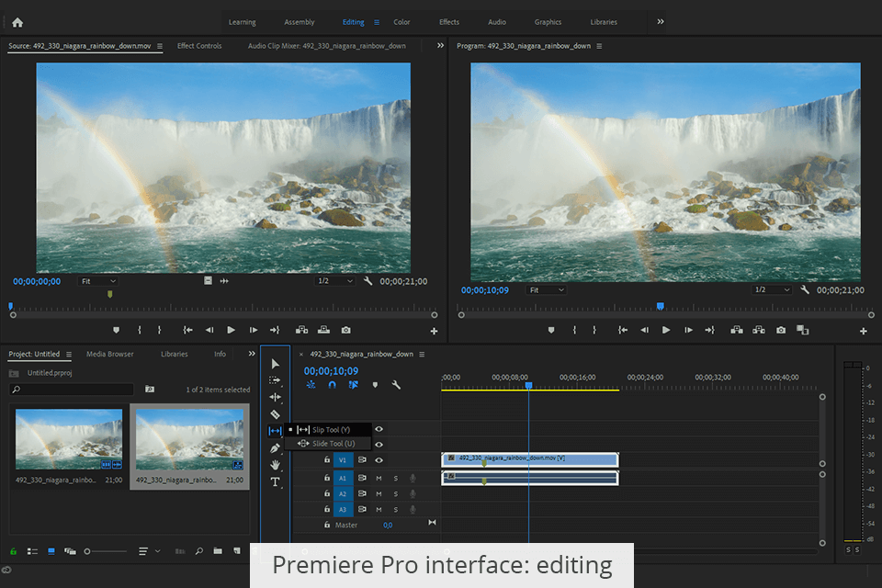This screenshot has width=882, height=588.
Task: Step back one frame in Source monitor
Action: click(209, 331)
